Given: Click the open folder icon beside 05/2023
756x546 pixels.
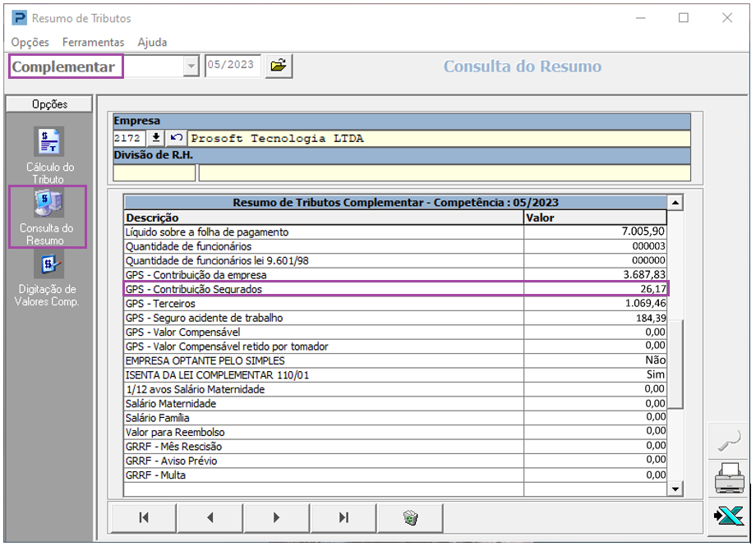Looking at the screenshot, I should point(279,66).
